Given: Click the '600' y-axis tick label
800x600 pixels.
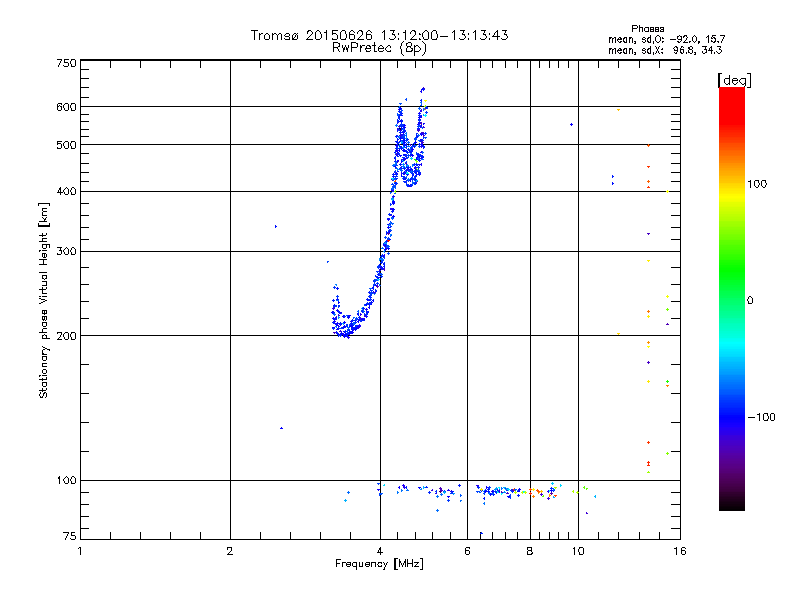Looking at the screenshot, I should coord(67,107).
